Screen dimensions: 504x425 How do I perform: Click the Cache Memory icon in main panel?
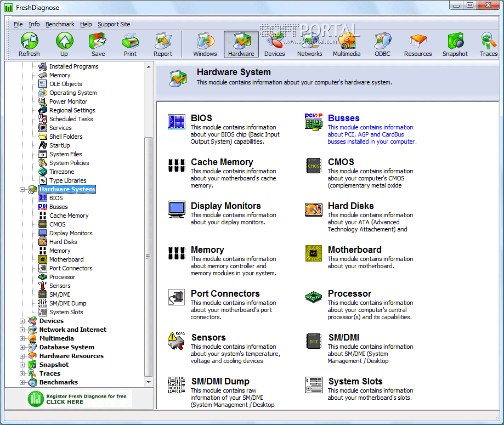[177, 165]
